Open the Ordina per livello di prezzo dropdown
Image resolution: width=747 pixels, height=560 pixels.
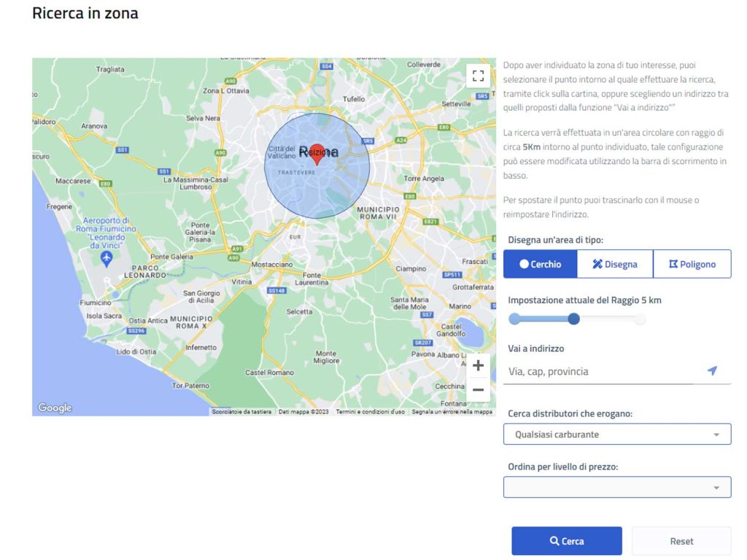pyautogui.click(x=617, y=487)
